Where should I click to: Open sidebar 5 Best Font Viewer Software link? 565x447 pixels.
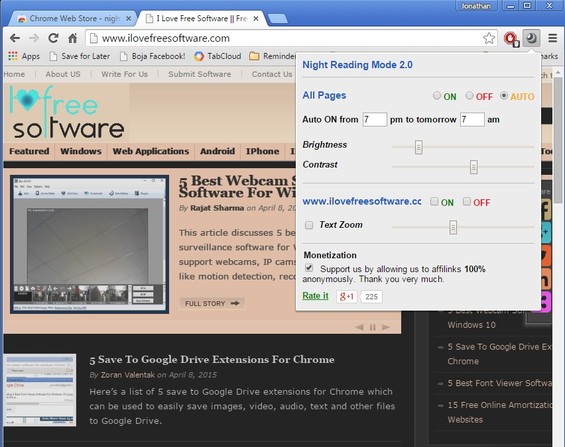tap(499, 383)
